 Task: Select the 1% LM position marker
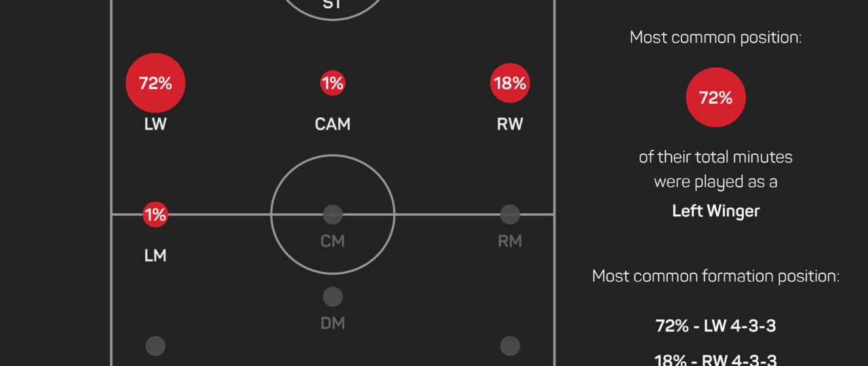155,215
